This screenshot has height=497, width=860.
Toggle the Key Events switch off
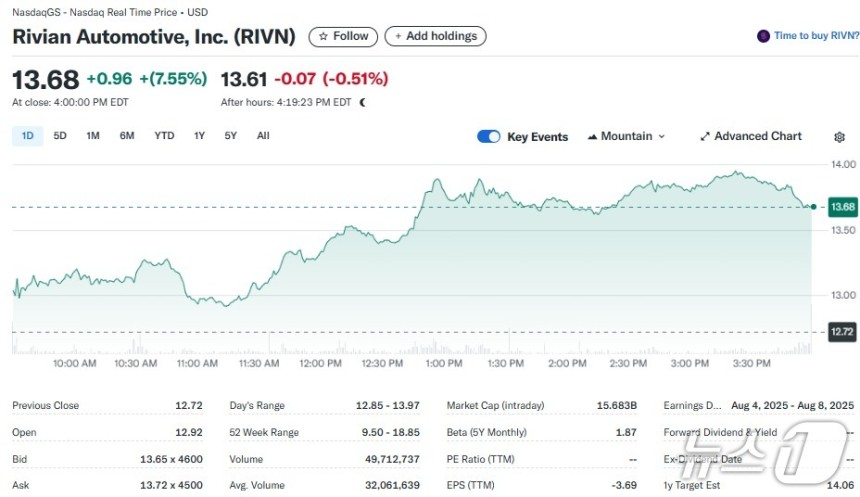489,137
